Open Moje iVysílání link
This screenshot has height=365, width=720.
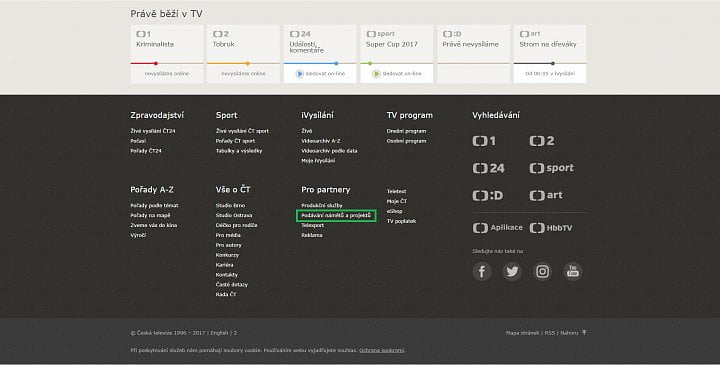point(318,161)
